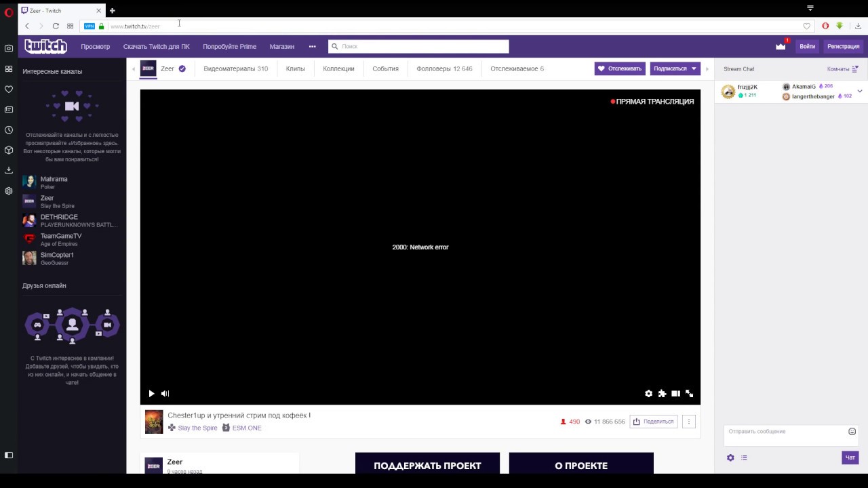868x488 pixels.
Task: Open browser downloads arrow icon
Action: [858, 26]
